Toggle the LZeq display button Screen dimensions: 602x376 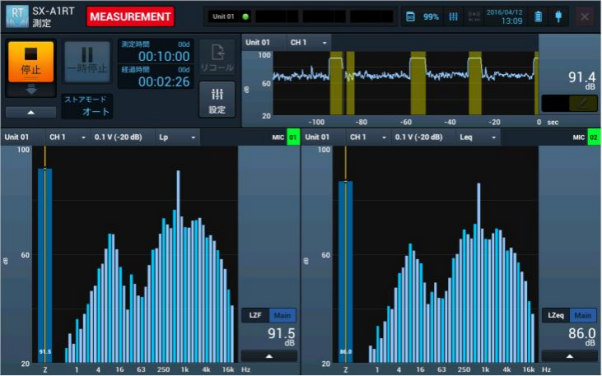556,315
